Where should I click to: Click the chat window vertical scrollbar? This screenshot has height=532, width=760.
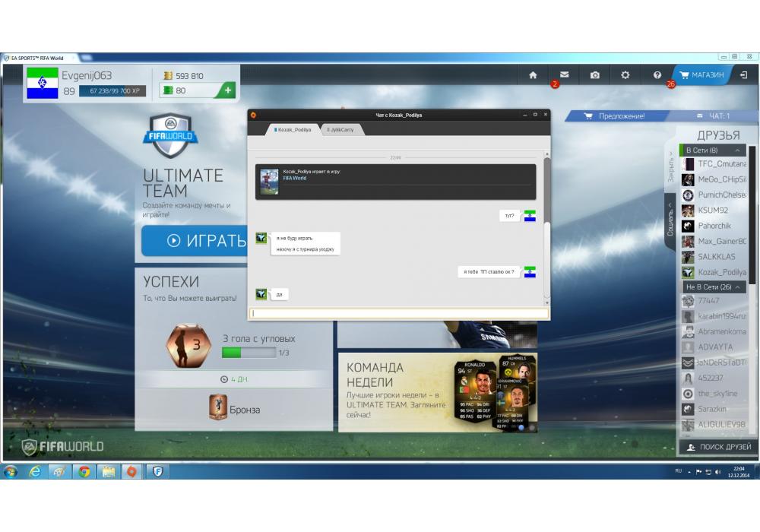(547, 228)
